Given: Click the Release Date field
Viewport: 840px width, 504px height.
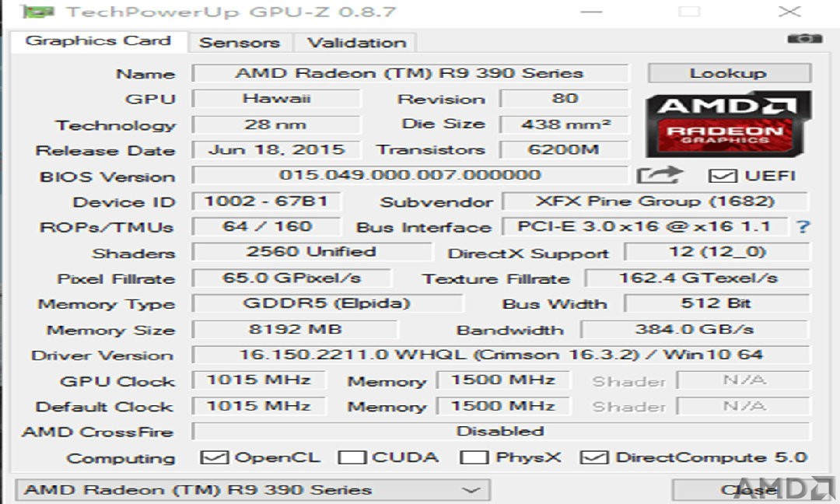Looking at the screenshot, I should 276,149.
